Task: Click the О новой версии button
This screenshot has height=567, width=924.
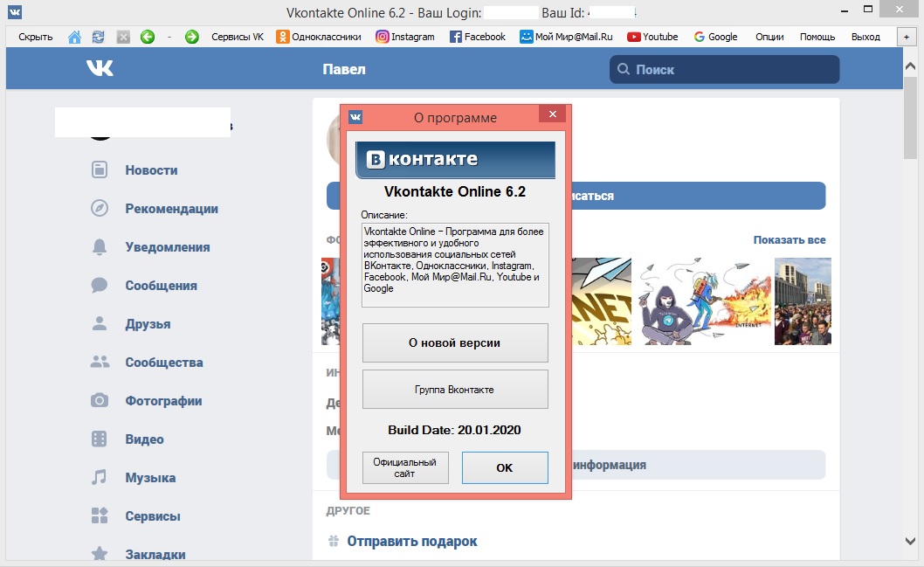Action: tap(455, 343)
